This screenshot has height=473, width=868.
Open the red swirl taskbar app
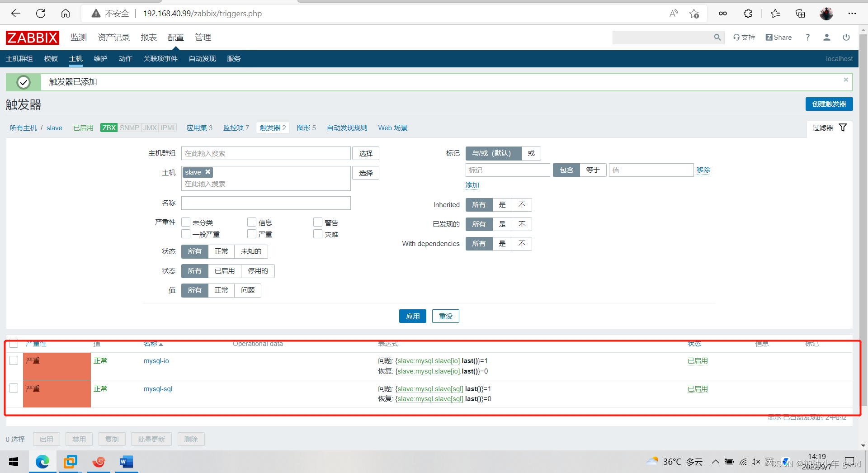(x=99, y=462)
